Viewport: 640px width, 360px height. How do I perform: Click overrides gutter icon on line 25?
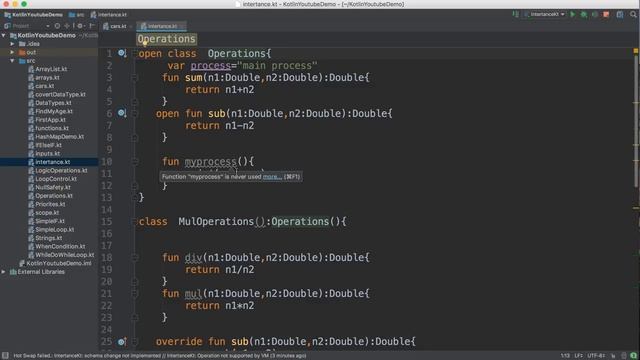click(122, 342)
